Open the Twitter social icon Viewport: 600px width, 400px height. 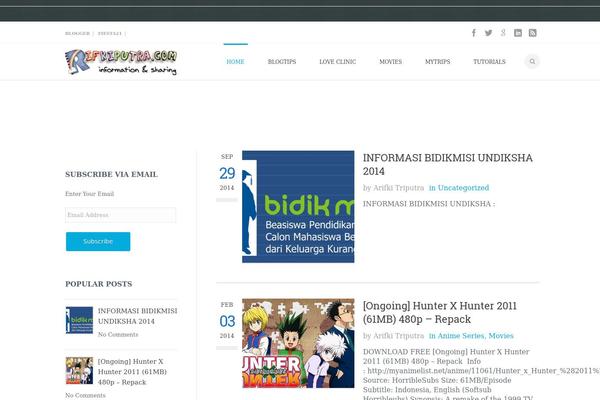(x=488, y=33)
